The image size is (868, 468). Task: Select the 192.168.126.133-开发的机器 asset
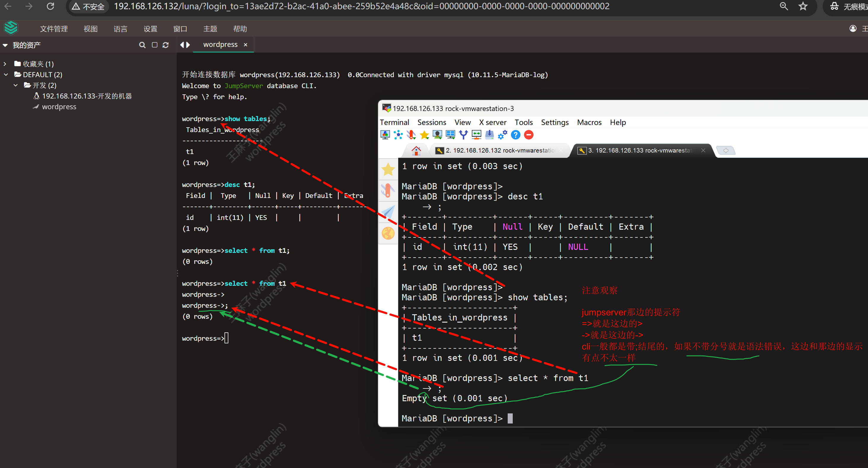[87, 96]
